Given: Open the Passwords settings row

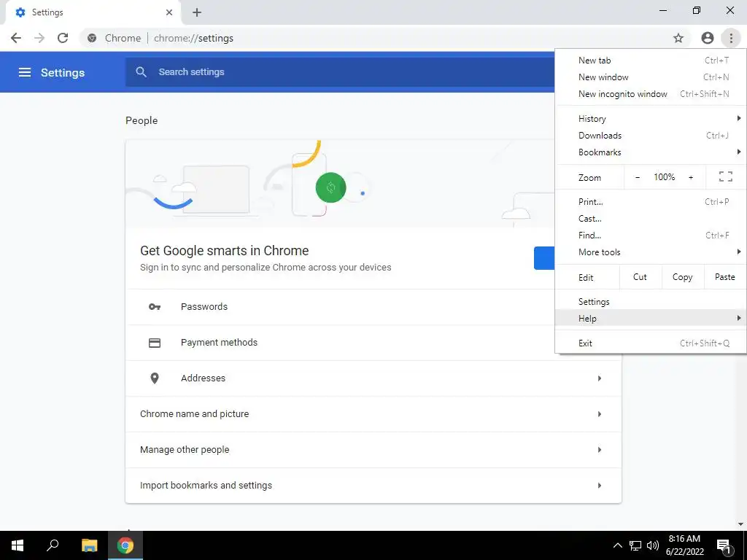Looking at the screenshot, I should (x=340, y=307).
